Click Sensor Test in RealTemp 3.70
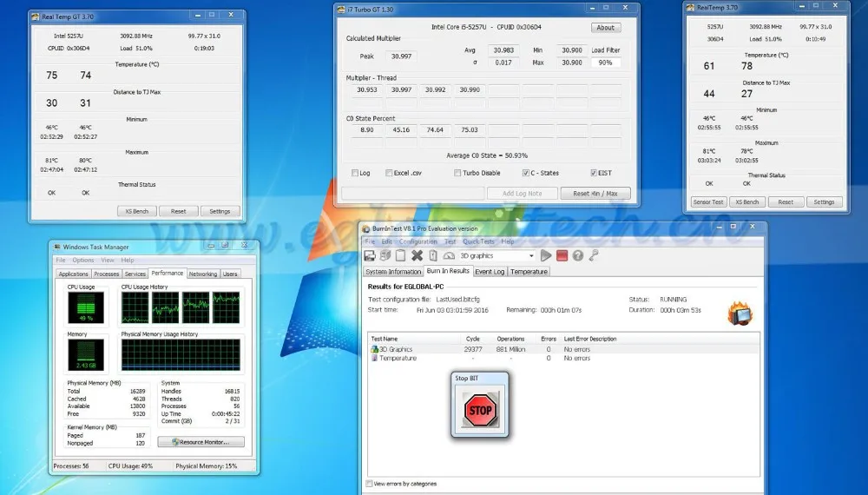This screenshot has height=495, width=868. click(x=708, y=202)
